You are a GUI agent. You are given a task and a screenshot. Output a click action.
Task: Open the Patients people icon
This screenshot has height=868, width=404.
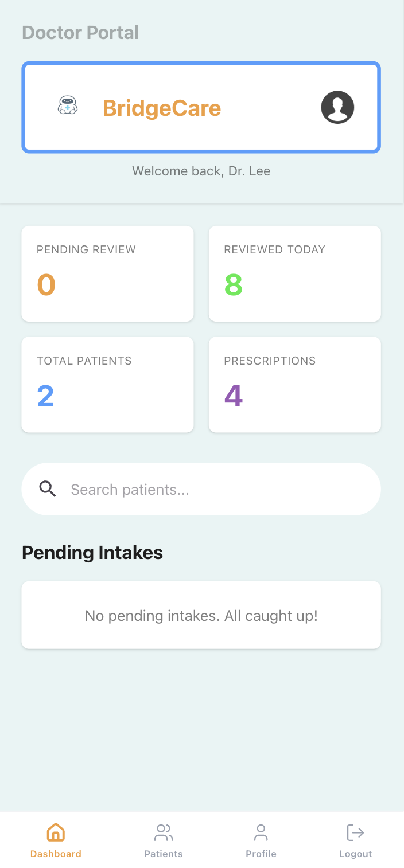pyautogui.click(x=164, y=832)
